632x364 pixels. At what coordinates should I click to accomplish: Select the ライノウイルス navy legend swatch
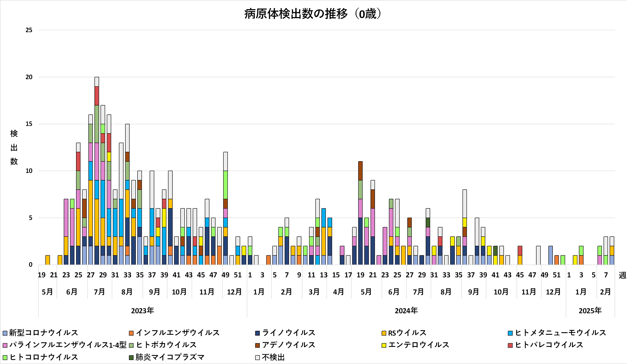pos(257,333)
